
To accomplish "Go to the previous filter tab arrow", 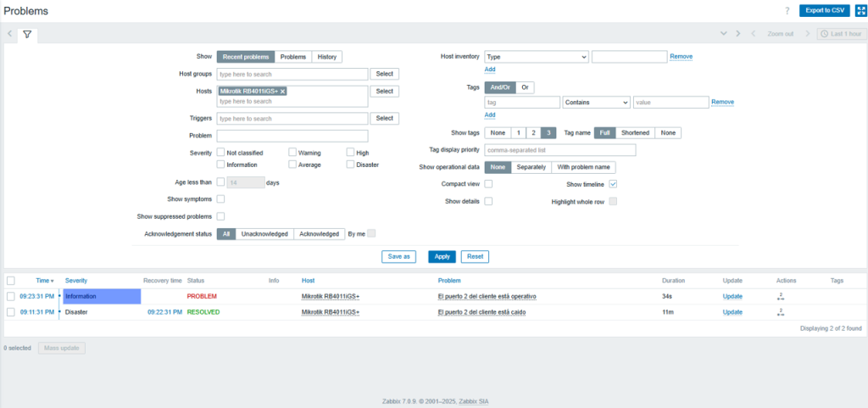I will coord(9,34).
